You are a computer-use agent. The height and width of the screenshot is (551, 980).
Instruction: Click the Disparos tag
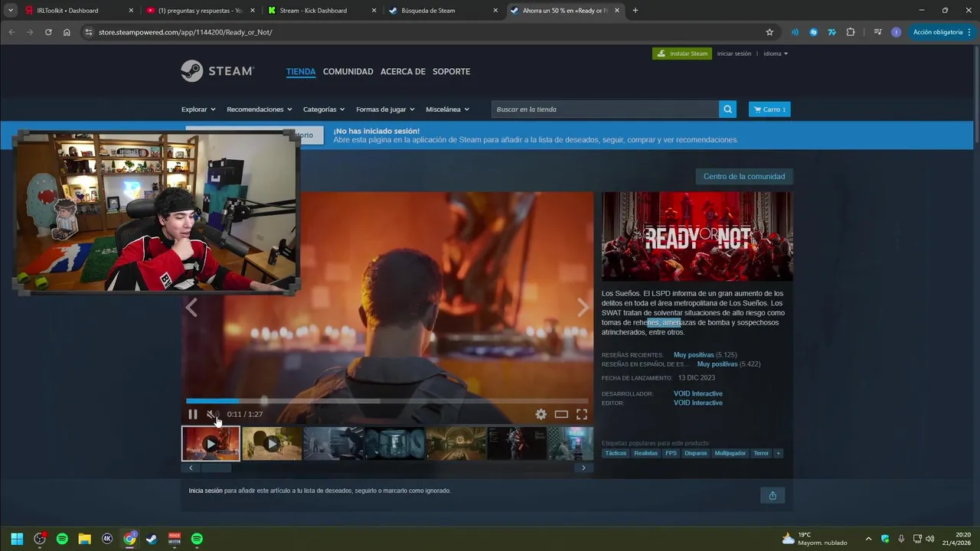(696, 453)
